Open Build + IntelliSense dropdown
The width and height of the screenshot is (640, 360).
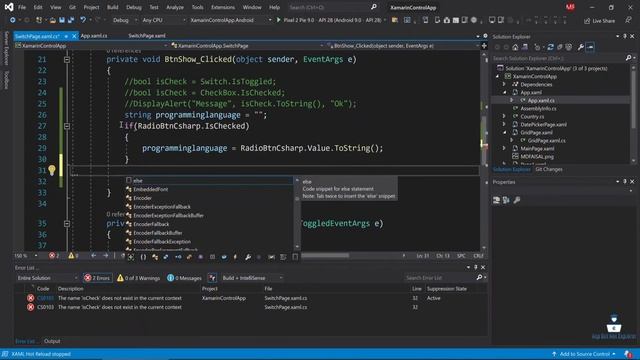pos(252,278)
